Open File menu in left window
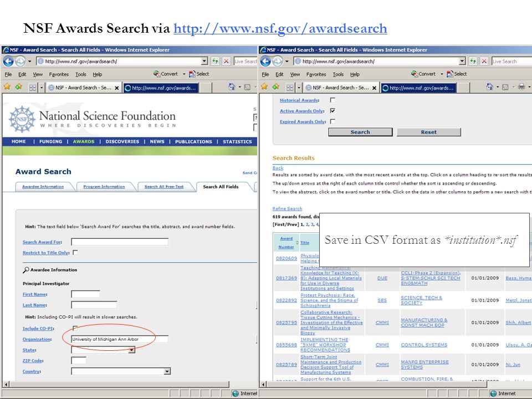Screen dimensions: 532x399 pos(8,74)
